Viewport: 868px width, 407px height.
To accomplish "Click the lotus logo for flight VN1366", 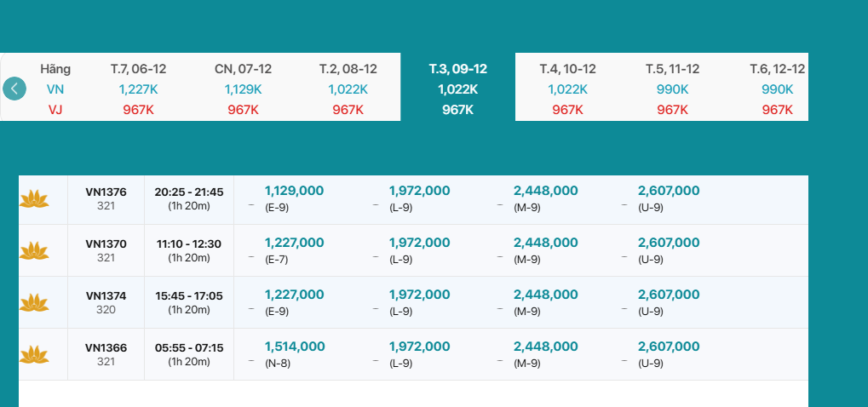I will [x=34, y=354].
